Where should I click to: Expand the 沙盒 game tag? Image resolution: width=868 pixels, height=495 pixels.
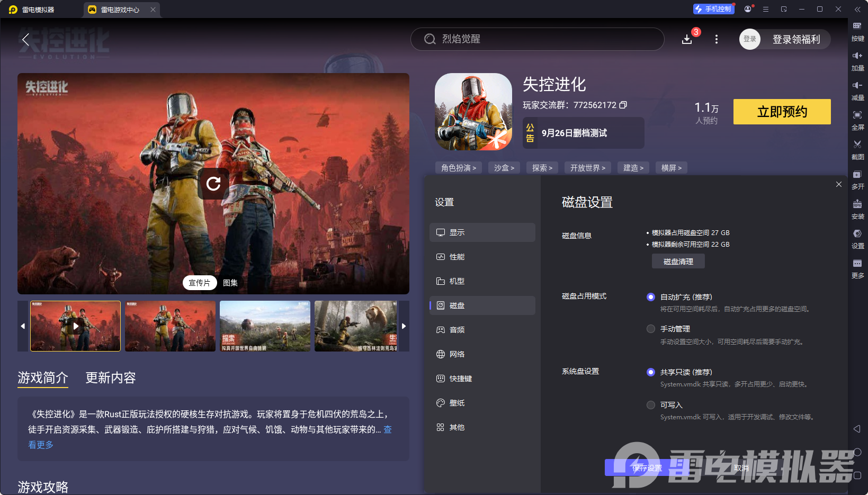click(x=504, y=167)
